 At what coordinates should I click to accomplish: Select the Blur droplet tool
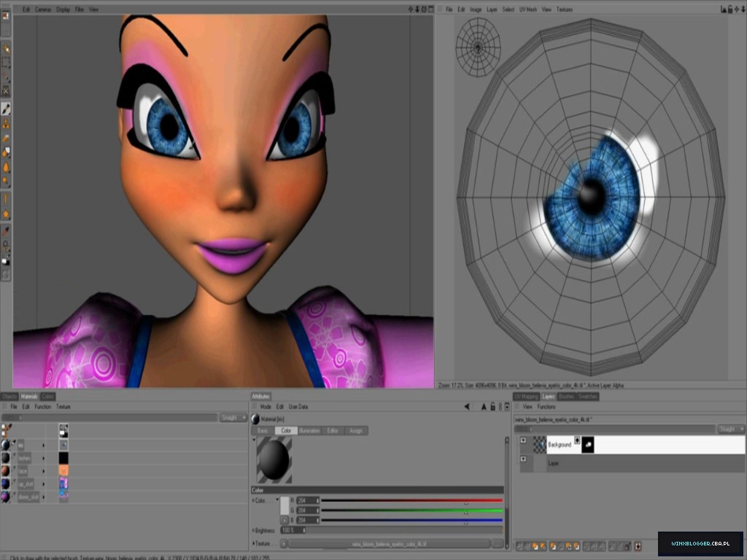(x=6, y=167)
